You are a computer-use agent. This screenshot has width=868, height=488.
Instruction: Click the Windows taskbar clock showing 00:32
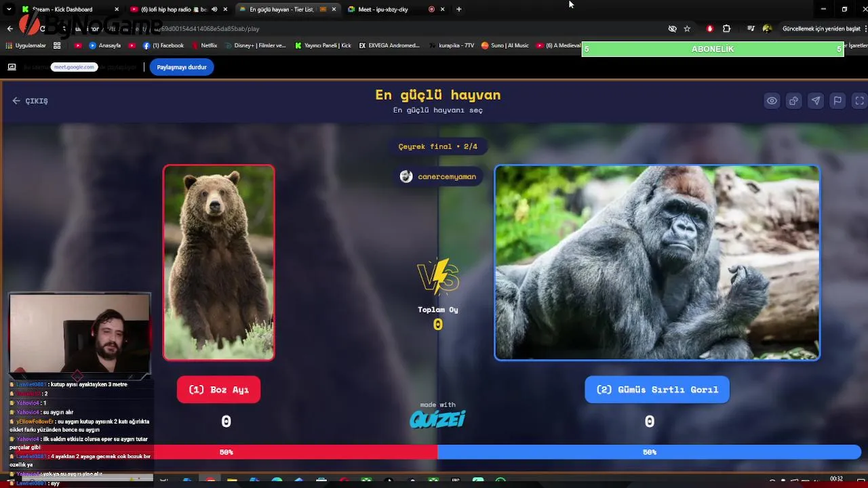[836, 479]
